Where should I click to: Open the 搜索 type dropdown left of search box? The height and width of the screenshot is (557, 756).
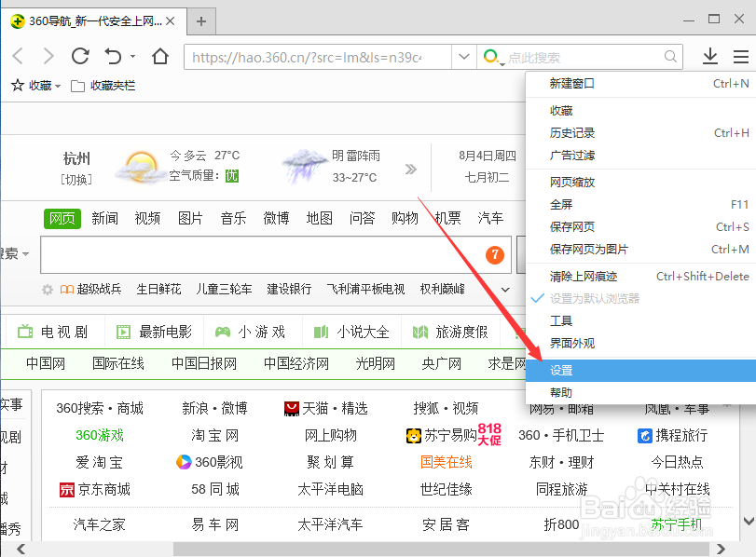(x=15, y=253)
